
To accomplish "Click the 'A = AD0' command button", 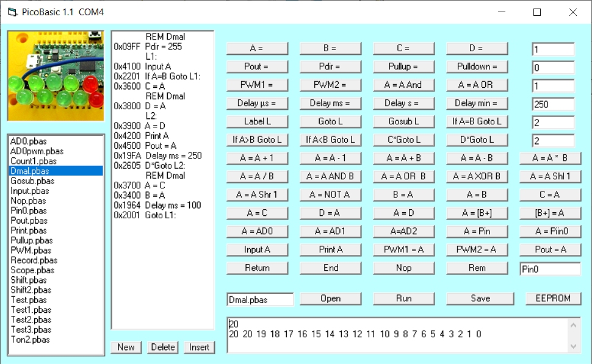I will [257, 231].
